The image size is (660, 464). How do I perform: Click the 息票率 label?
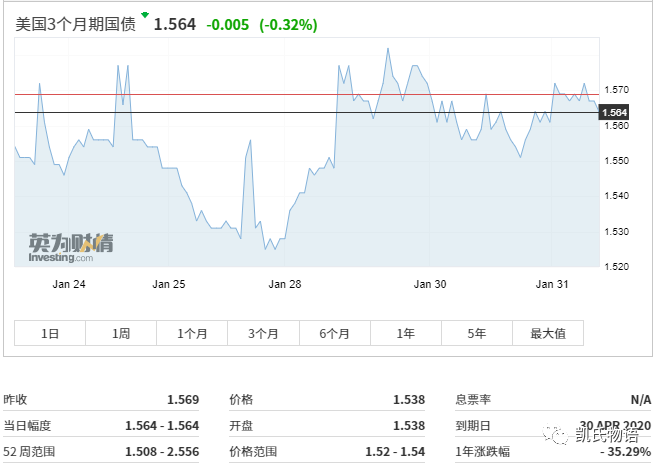(473, 400)
